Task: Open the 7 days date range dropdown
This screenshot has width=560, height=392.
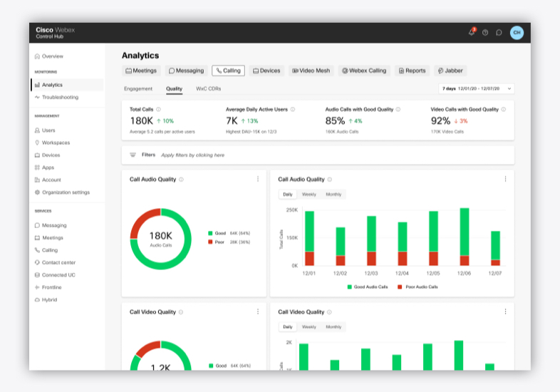Action: [x=476, y=89]
